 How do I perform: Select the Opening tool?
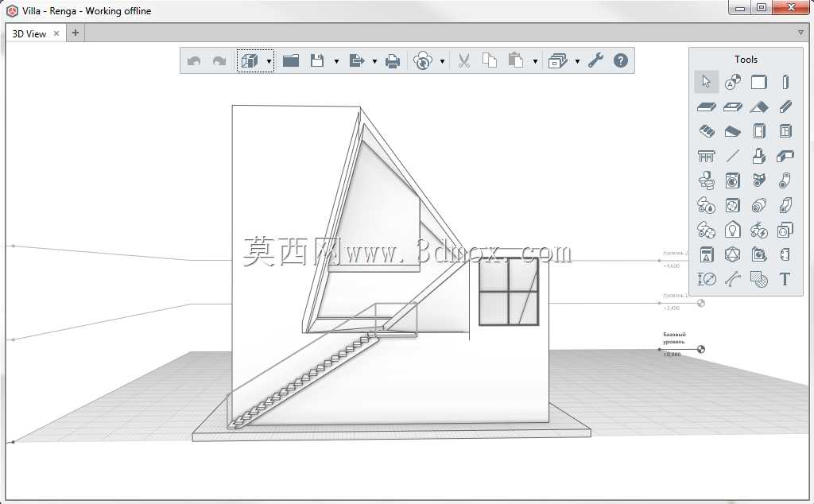click(x=732, y=107)
